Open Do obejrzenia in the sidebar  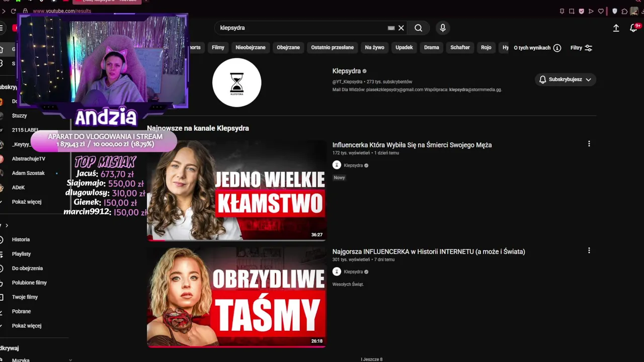(x=27, y=268)
